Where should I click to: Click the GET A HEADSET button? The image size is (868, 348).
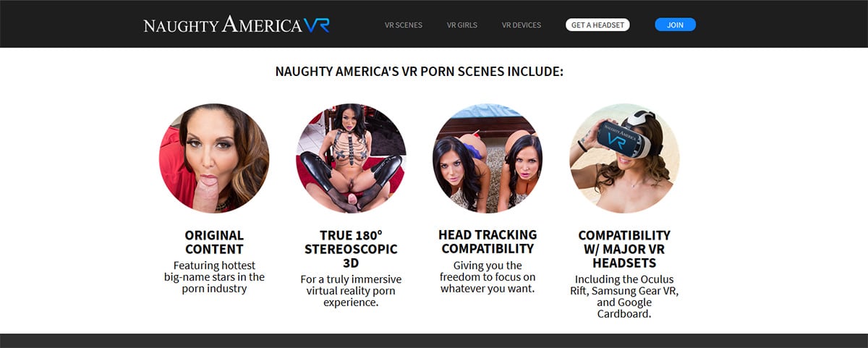click(x=597, y=25)
